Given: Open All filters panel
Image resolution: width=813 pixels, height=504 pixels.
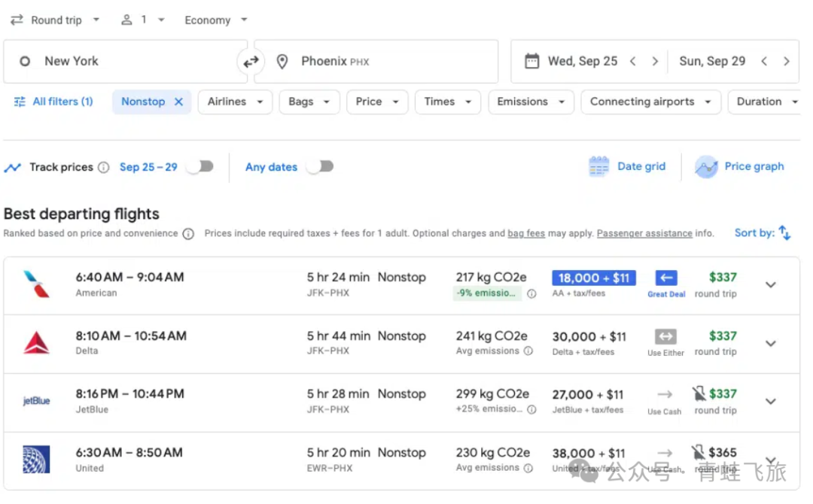Looking at the screenshot, I should pyautogui.click(x=53, y=102).
